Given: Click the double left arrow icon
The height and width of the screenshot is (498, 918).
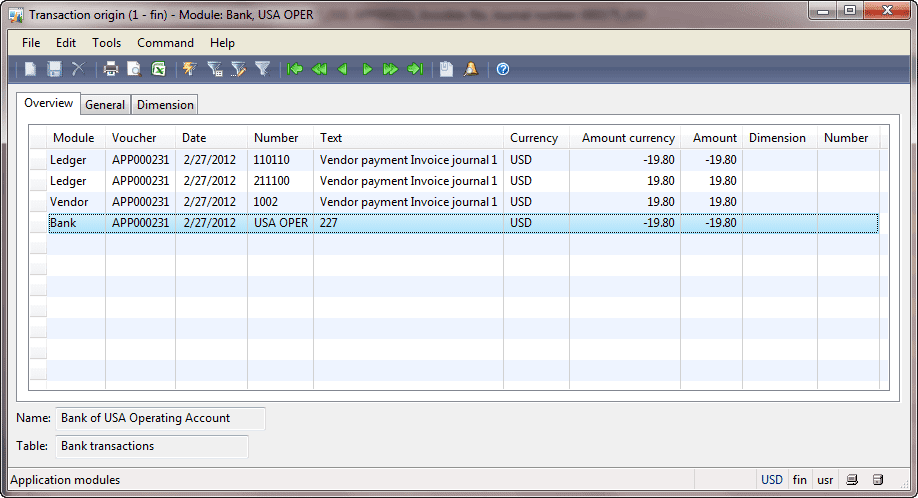Looking at the screenshot, I should coord(319,69).
